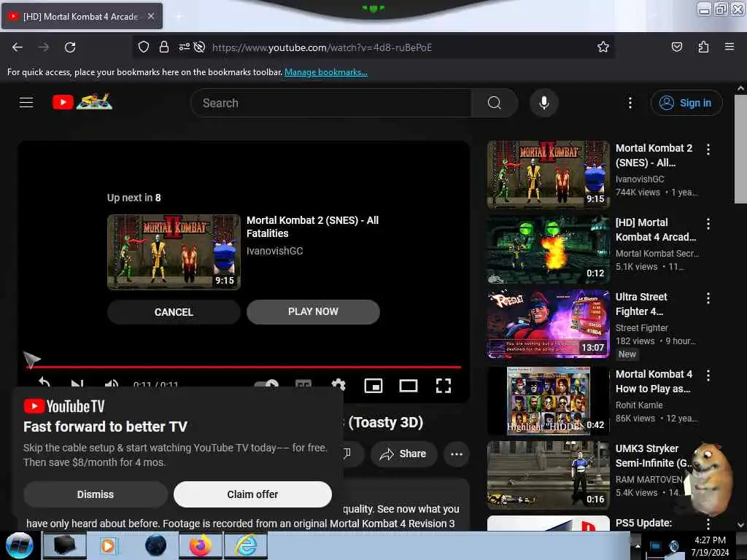Toggle the autoplay switch in player
Screen dimensions: 747x560
[266, 385]
